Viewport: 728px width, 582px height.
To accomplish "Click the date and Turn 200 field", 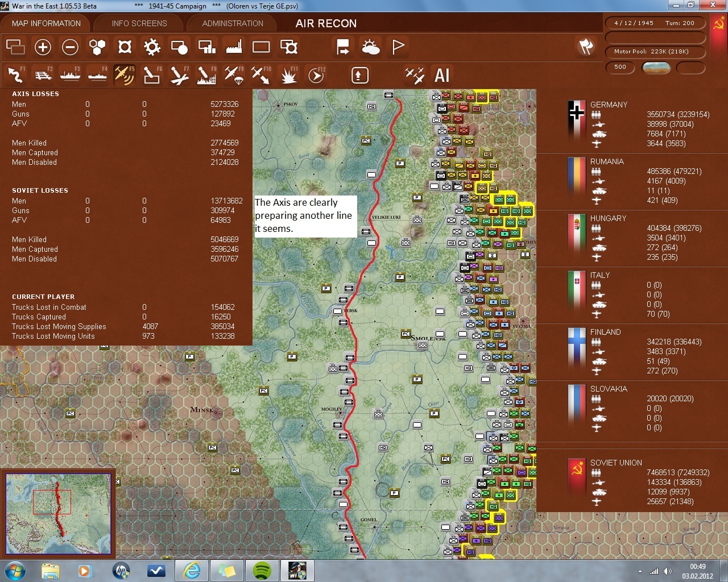I will click(655, 23).
